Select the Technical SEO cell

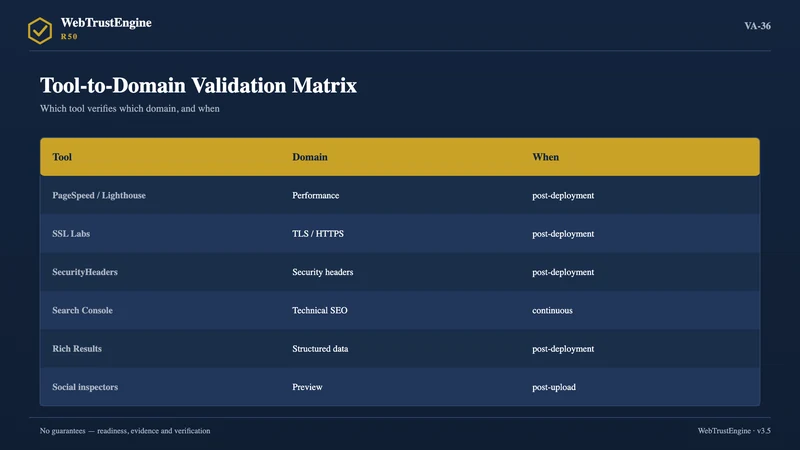tap(319, 310)
